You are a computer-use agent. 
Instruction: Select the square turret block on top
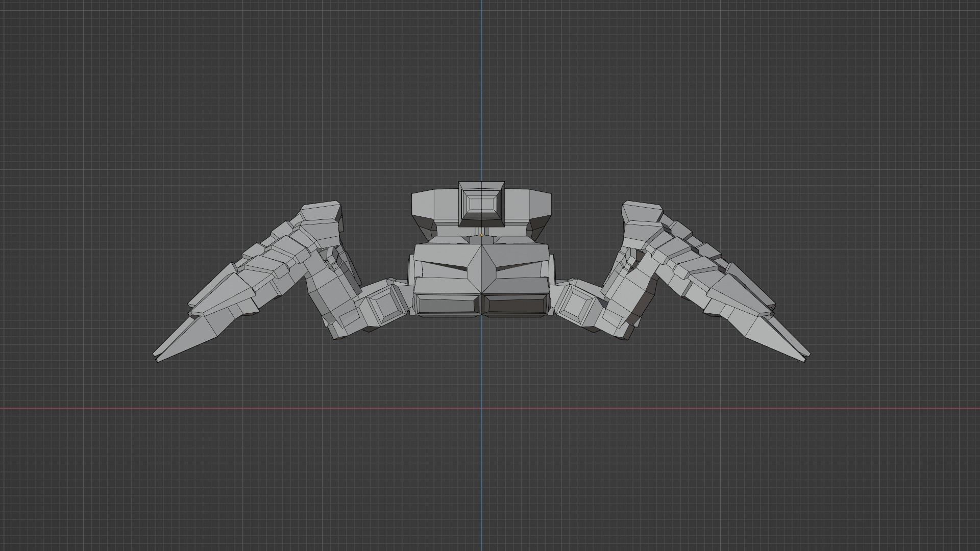click(481, 204)
